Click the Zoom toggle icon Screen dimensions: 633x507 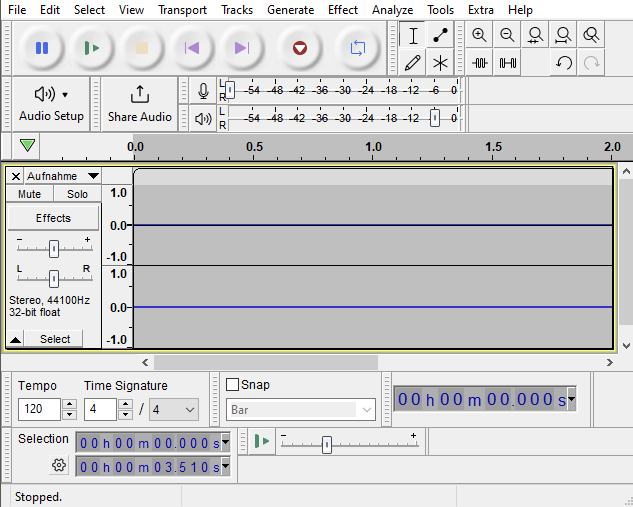pos(591,35)
